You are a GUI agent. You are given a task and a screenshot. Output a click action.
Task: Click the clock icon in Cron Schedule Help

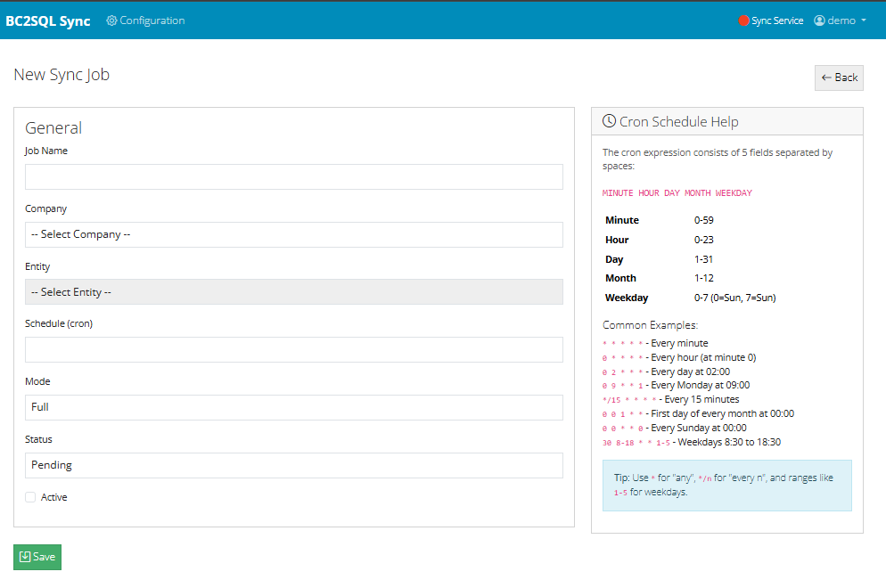click(609, 120)
